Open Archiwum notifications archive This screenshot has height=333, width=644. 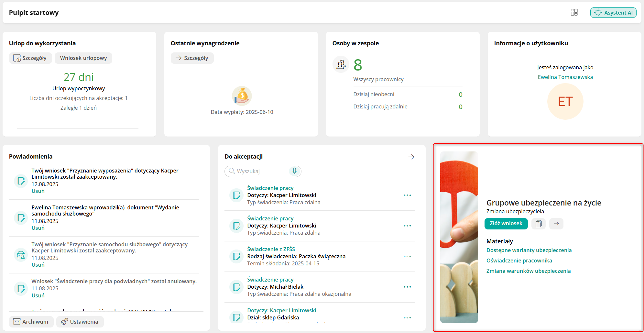[31, 322]
